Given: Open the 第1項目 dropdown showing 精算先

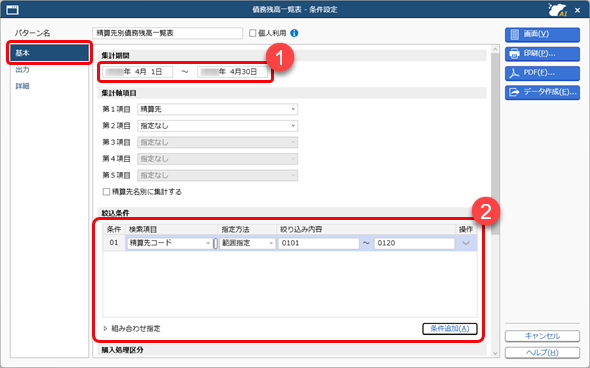Looking at the screenshot, I should click(x=217, y=109).
